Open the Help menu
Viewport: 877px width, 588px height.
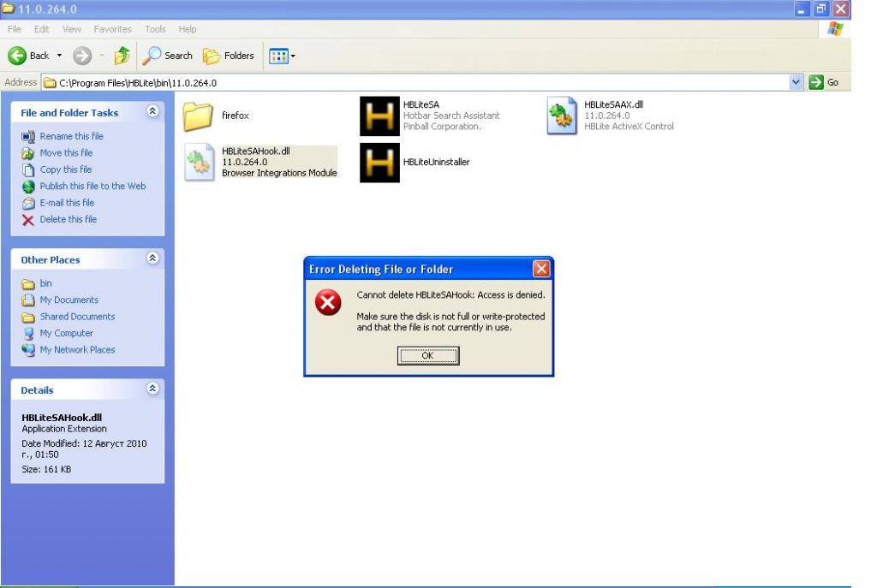click(x=188, y=29)
